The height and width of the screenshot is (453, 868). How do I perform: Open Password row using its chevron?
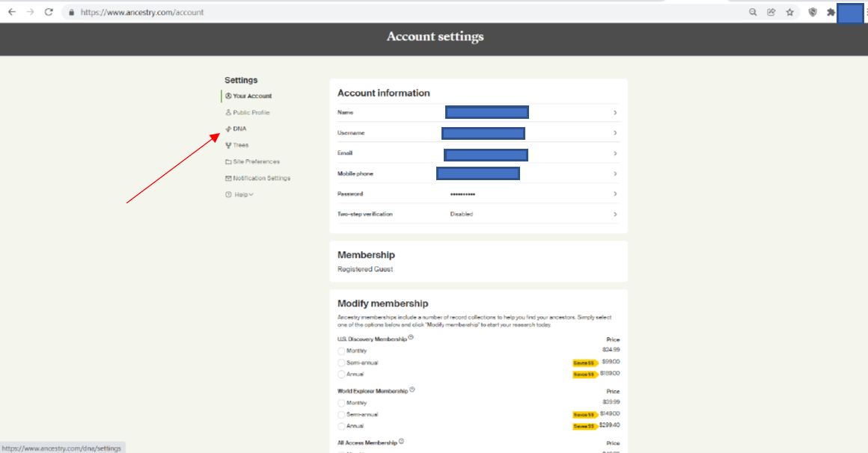pos(615,194)
